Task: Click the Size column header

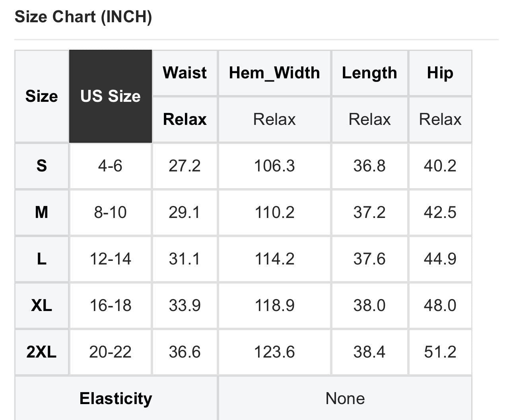Action: point(42,96)
